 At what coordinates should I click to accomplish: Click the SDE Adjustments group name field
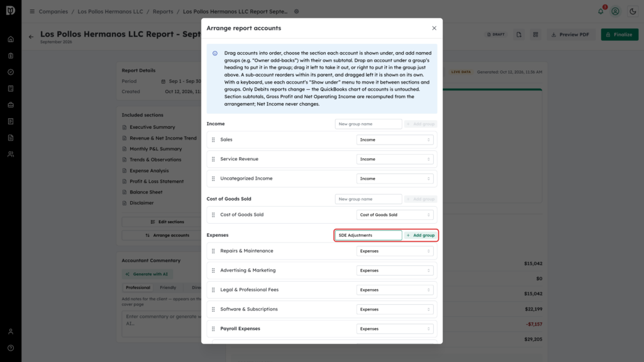click(369, 235)
